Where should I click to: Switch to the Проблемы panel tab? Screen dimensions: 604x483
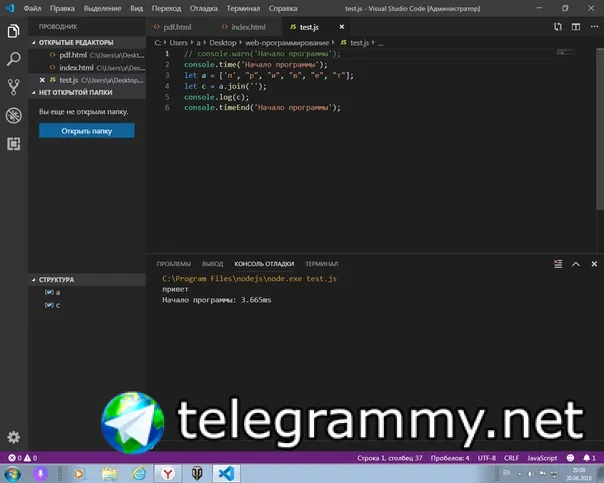(173, 264)
